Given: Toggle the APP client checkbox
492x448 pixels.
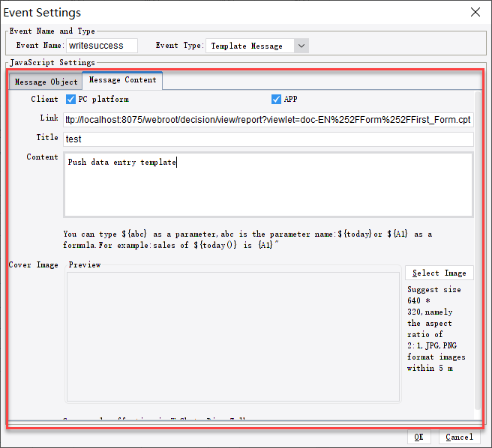Looking at the screenshot, I should (276, 100).
